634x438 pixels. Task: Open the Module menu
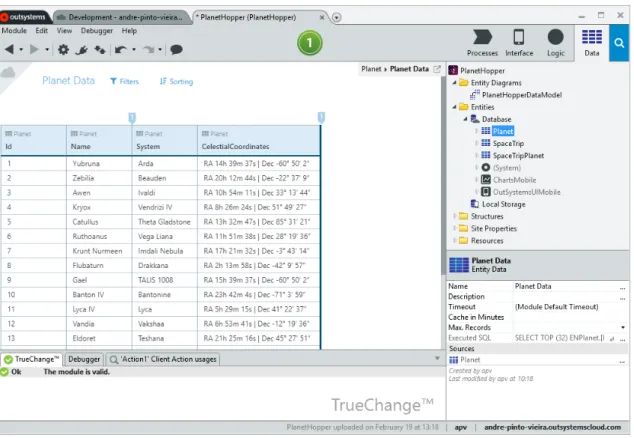(x=14, y=31)
